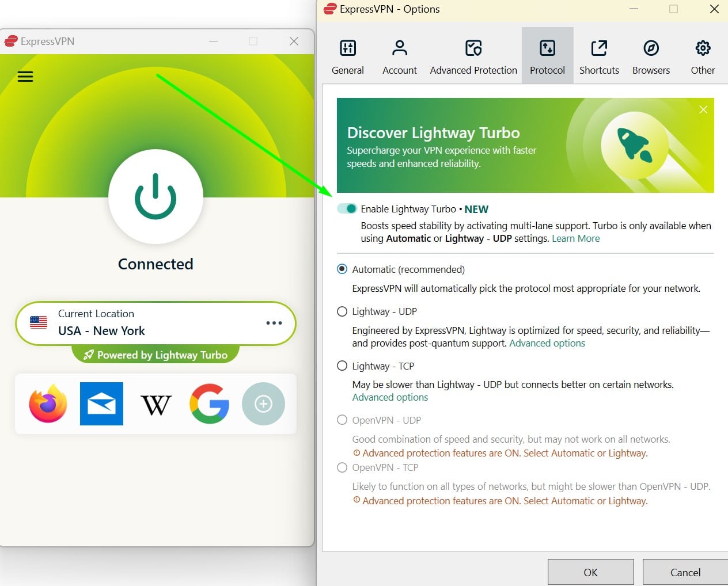This screenshot has width=728, height=586.
Task: Open the Learn More link about Turbo
Action: 576,238
